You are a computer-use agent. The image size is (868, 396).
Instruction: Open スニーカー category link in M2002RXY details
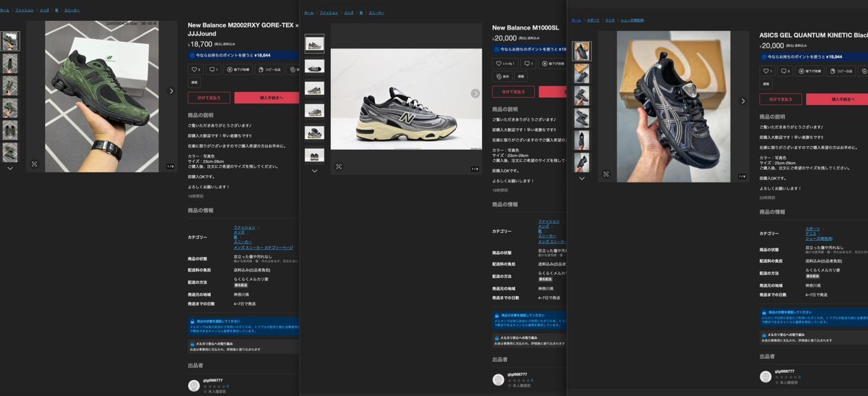243,242
